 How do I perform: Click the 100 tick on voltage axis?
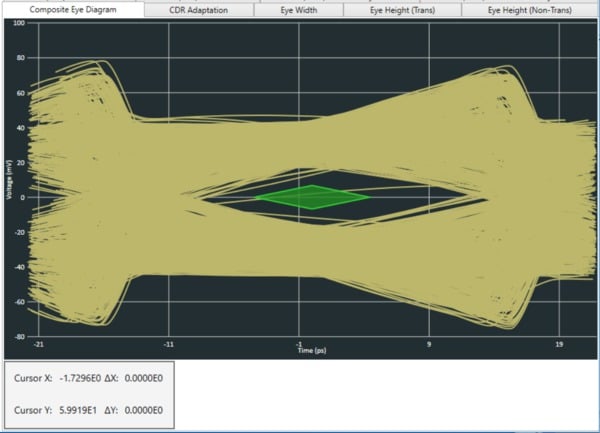(x=18, y=22)
